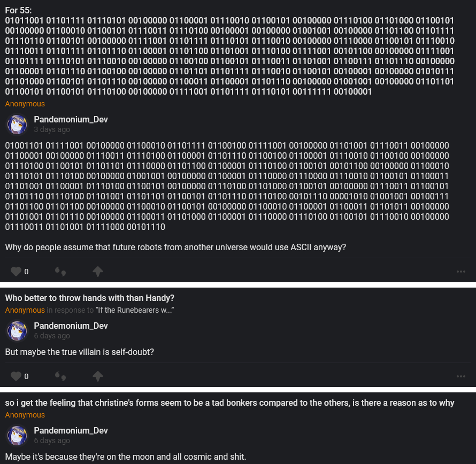Screen dimensions: 476x464
Task: Open avatar beside the self-doubt answer
Action: point(17,331)
